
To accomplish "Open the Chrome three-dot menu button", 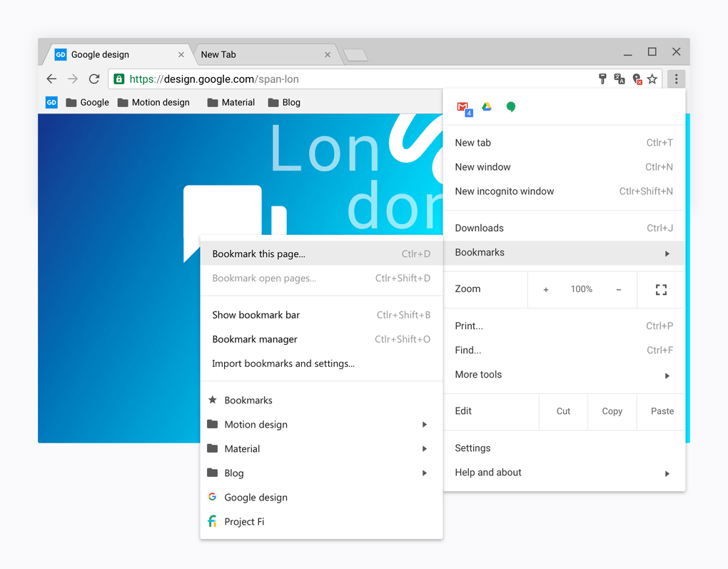I will point(676,79).
